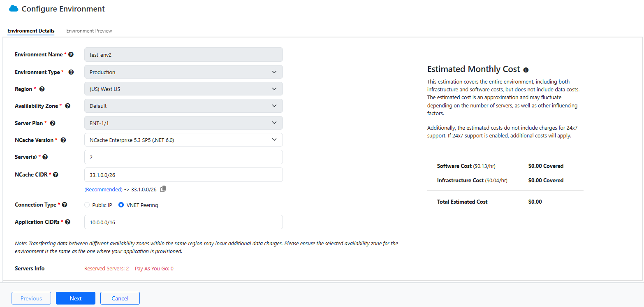Click the (Recommended) CIDR link

tap(103, 190)
